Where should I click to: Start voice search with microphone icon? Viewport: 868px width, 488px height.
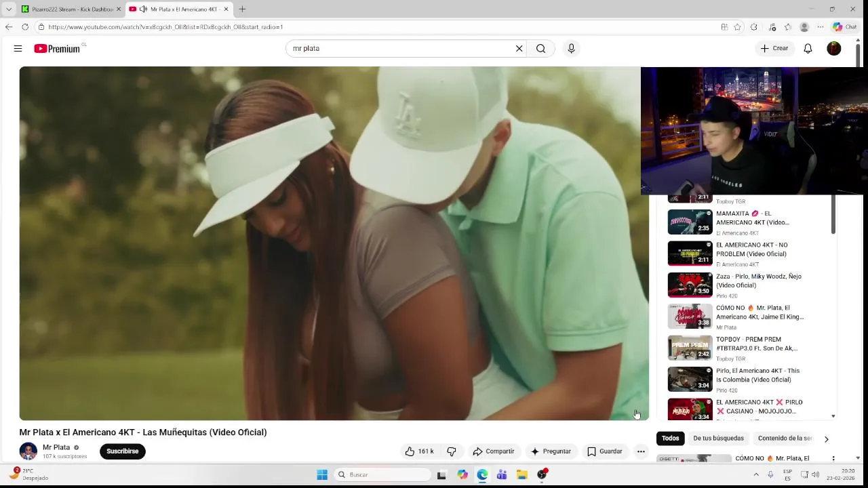[571, 48]
